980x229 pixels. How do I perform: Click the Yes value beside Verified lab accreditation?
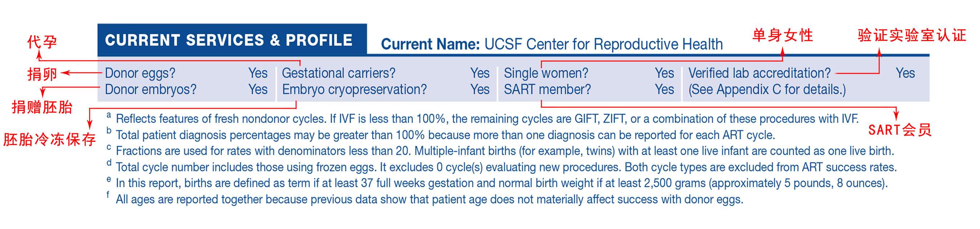(x=905, y=73)
